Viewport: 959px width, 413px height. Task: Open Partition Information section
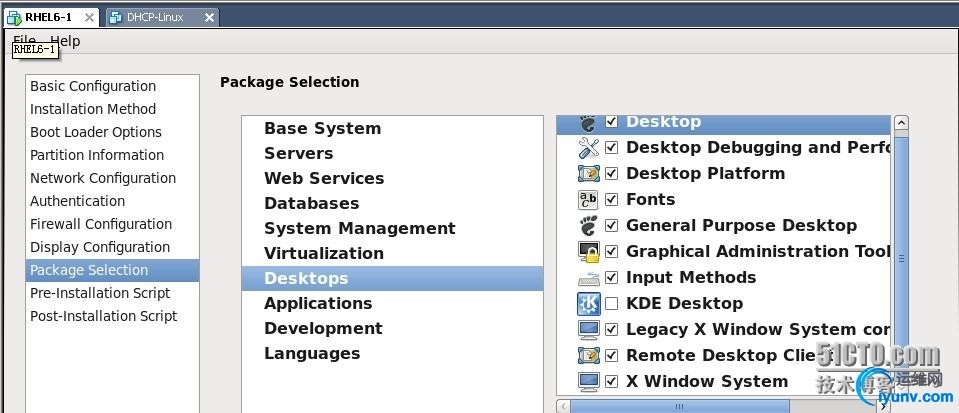click(113, 155)
